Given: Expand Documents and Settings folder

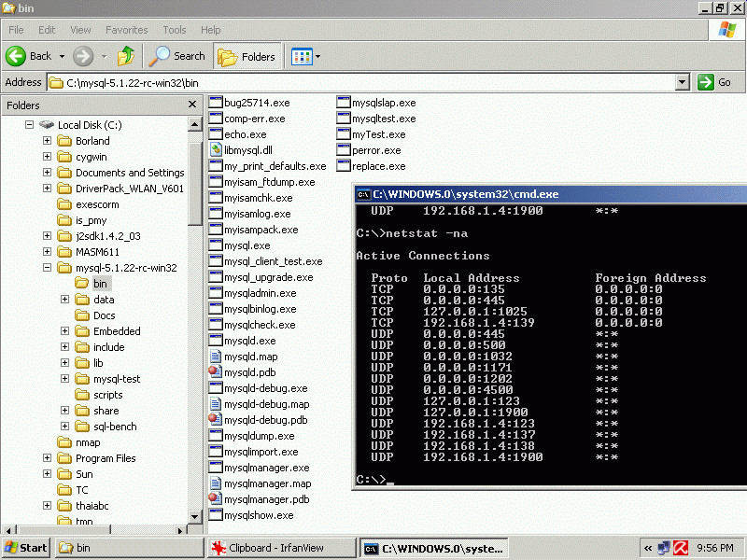Looking at the screenshot, I should 48,173.
